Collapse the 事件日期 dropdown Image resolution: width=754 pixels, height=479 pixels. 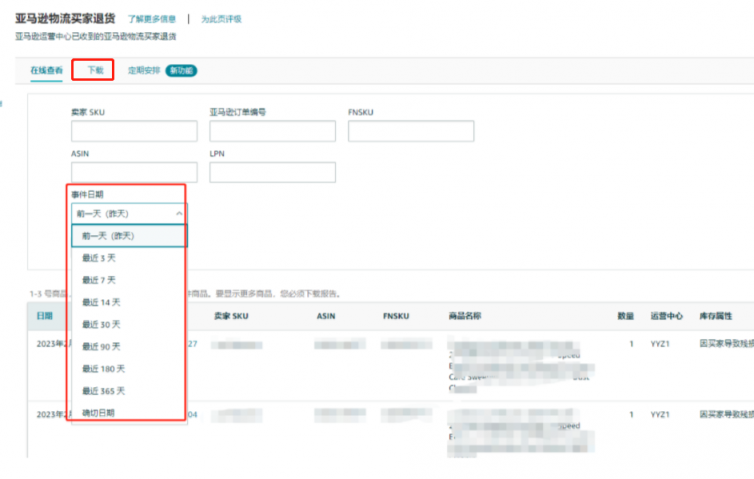tap(129, 214)
